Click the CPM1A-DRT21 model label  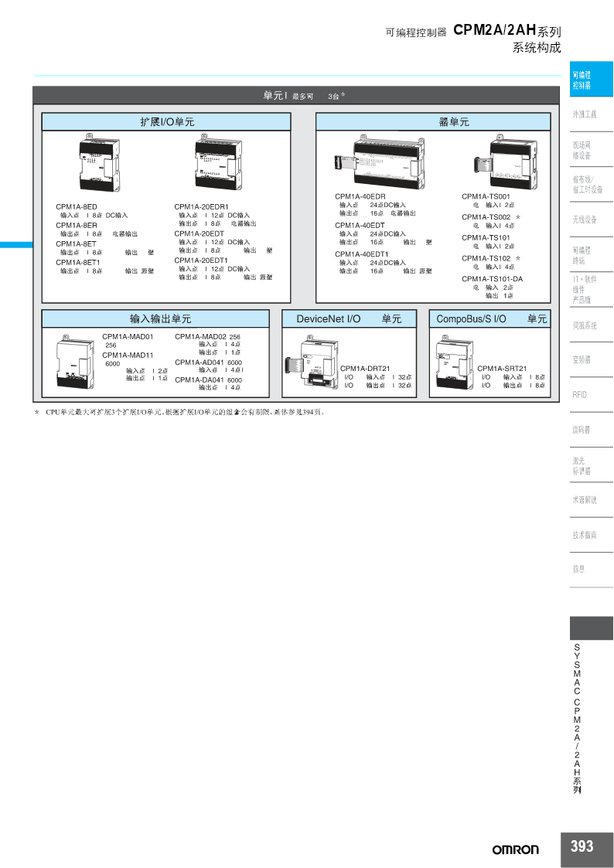click(x=365, y=368)
